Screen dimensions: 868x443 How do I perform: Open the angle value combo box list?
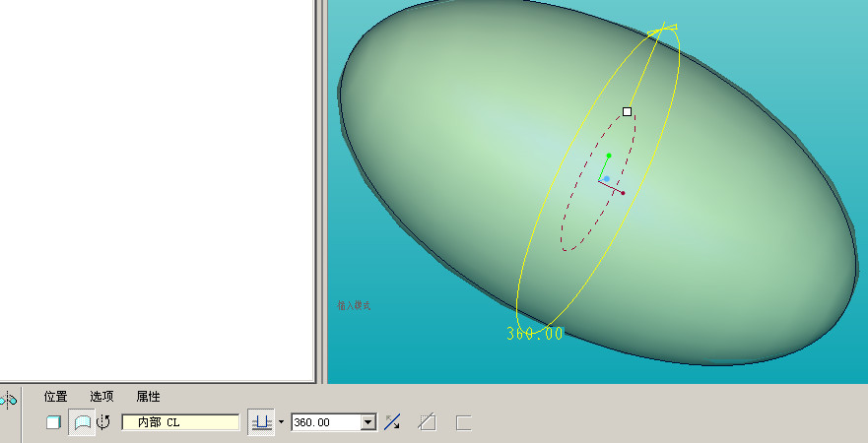tap(368, 422)
